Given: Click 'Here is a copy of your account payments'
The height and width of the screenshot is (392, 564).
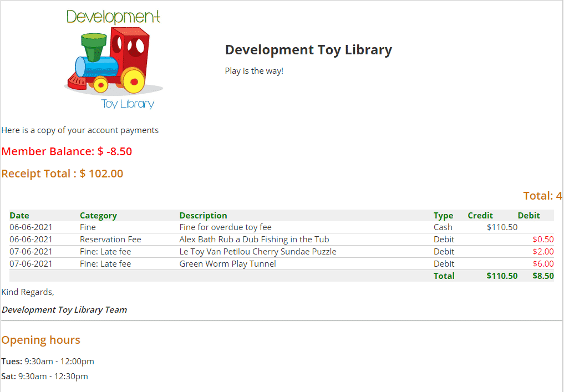Looking at the screenshot, I should (80, 130).
